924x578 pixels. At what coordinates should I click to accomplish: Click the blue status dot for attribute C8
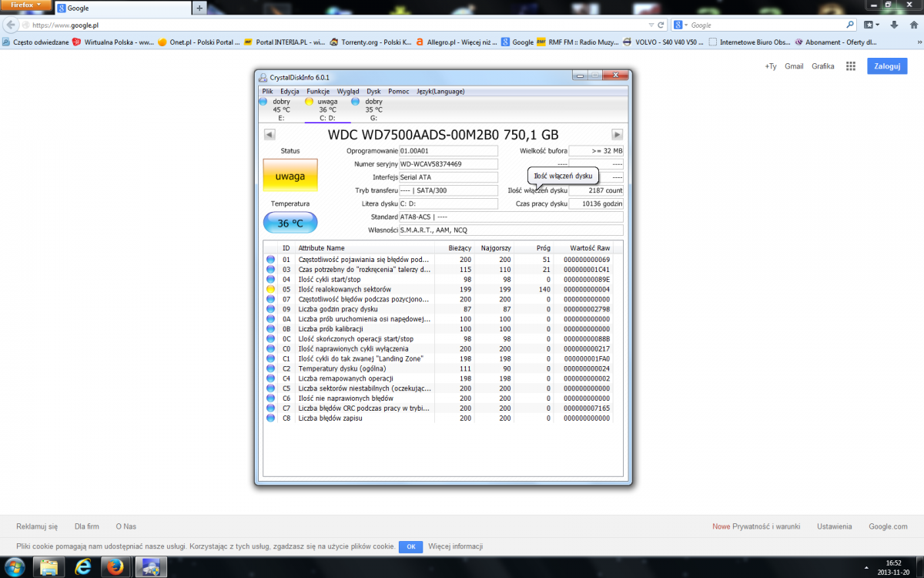[270, 418]
